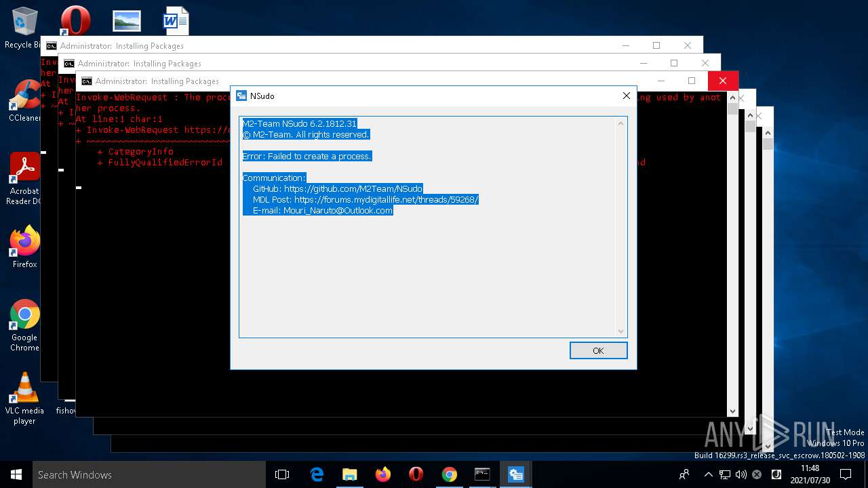Image resolution: width=868 pixels, height=488 pixels.
Task: Click NSudo text box scroll up arrow
Action: click(620, 123)
